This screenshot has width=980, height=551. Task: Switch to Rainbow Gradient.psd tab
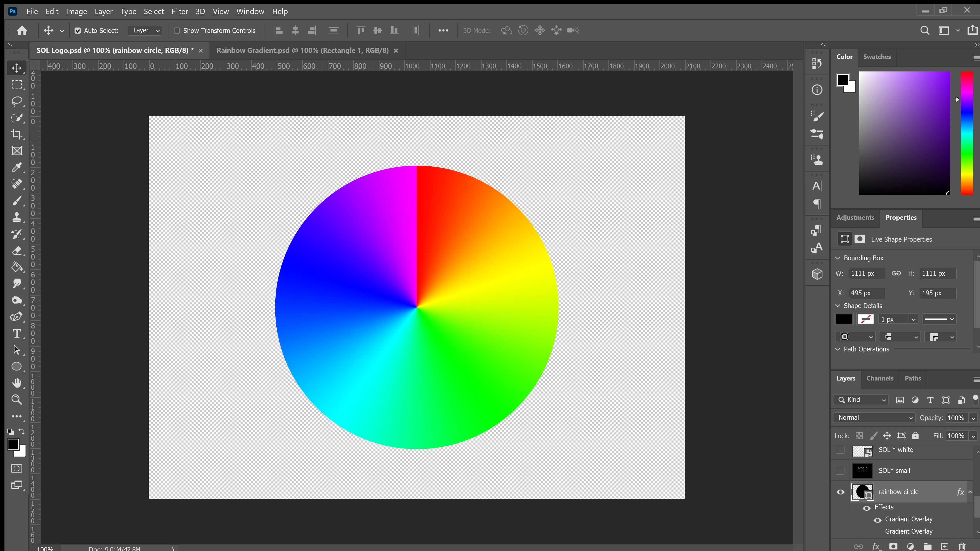(x=302, y=50)
